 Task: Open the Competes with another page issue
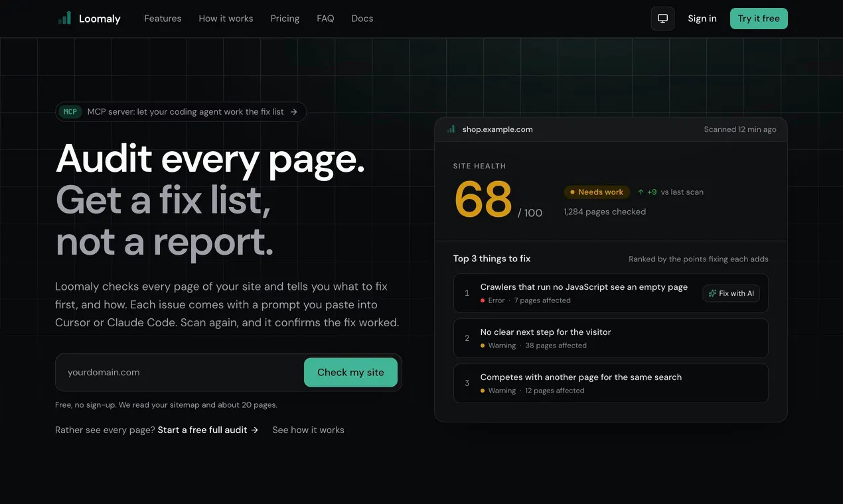point(611,383)
